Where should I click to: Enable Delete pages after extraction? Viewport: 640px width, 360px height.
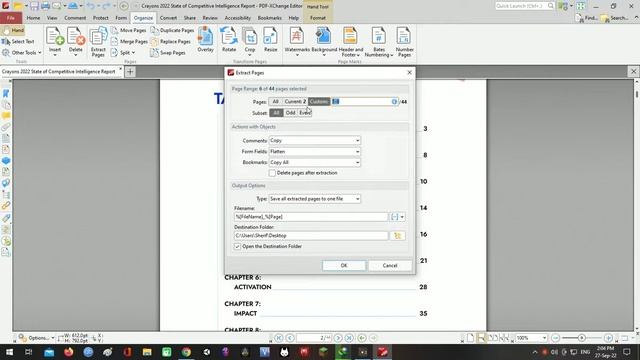tap(272, 173)
